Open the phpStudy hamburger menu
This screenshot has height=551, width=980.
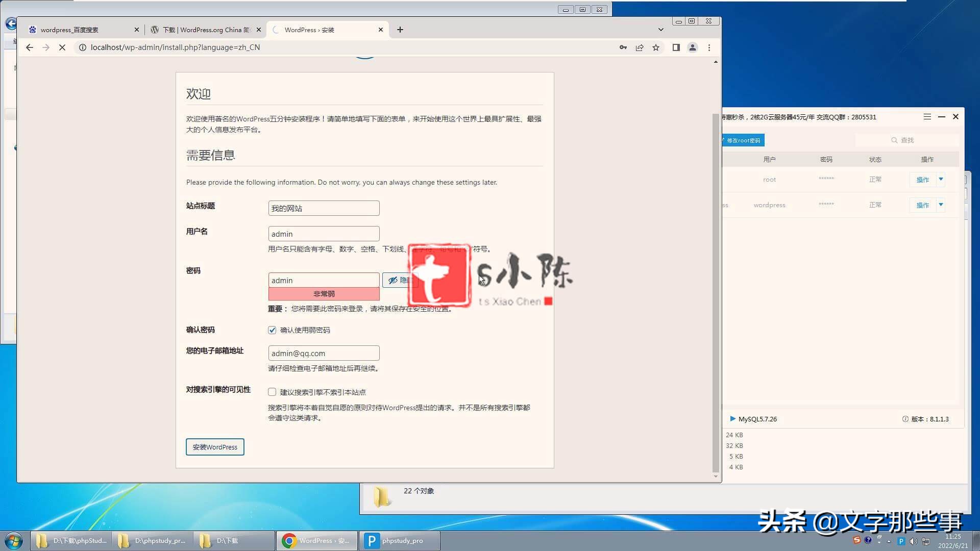926,117
